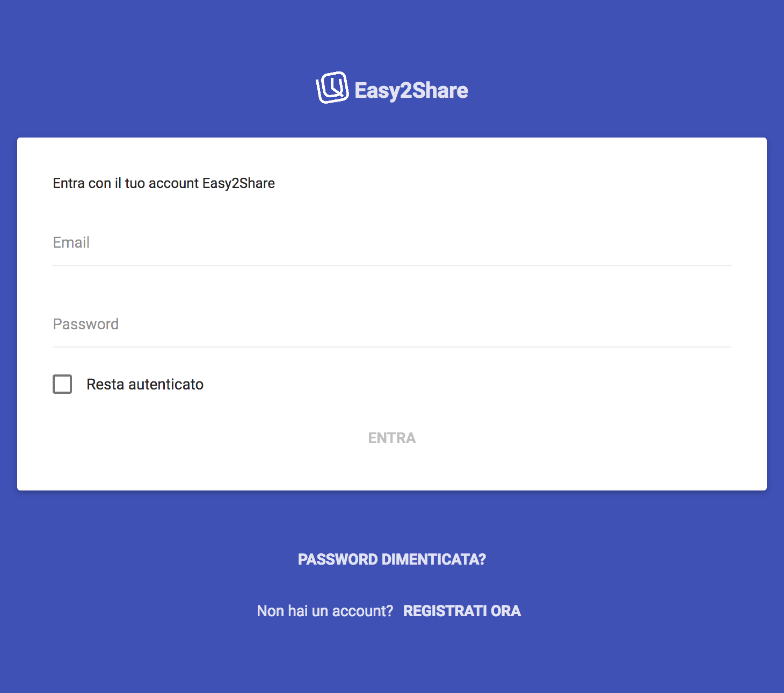Follow the REGISTRATI ORA sign-up link

coord(462,611)
